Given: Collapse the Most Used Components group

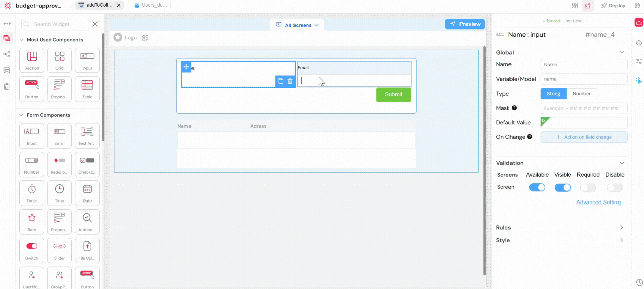Looking at the screenshot, I should [x=21, y=40].
